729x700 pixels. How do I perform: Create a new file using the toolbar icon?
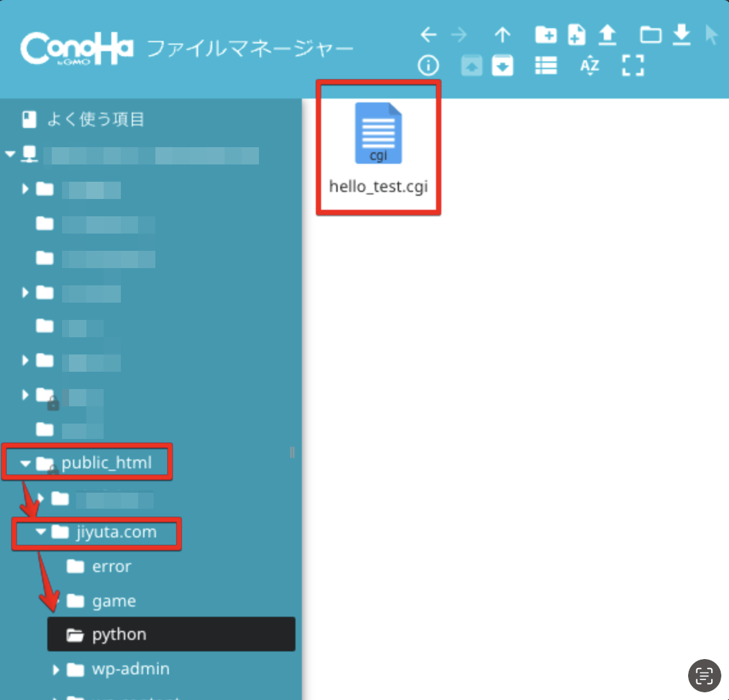[576, 35]
